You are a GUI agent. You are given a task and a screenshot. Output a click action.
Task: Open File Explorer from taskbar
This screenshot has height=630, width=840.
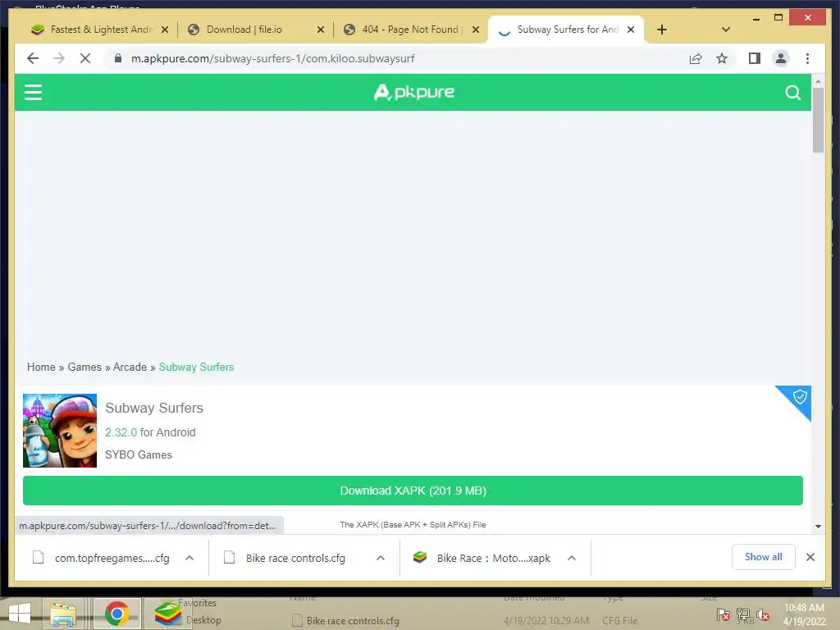[63, 614]
